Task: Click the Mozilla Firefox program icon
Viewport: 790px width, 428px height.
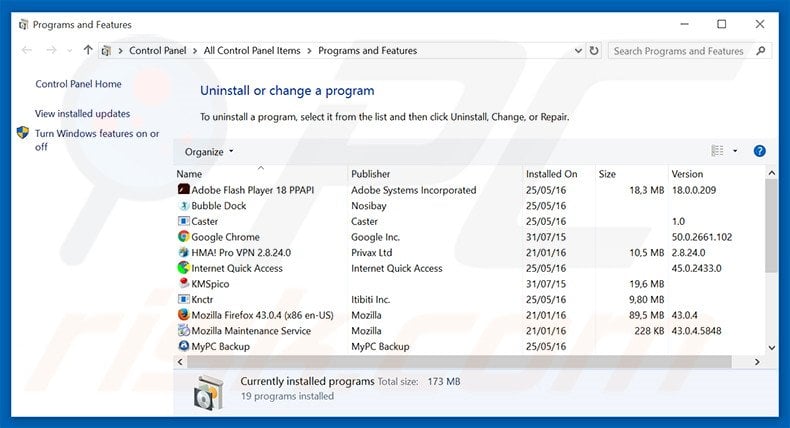Action: click(x=183, y=315)
